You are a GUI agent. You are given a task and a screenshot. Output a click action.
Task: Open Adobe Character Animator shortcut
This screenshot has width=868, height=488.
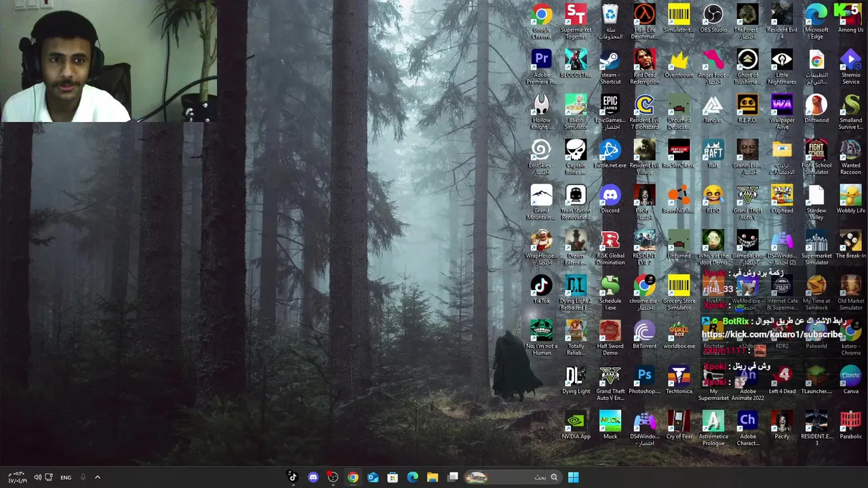[x=747, y=428]
